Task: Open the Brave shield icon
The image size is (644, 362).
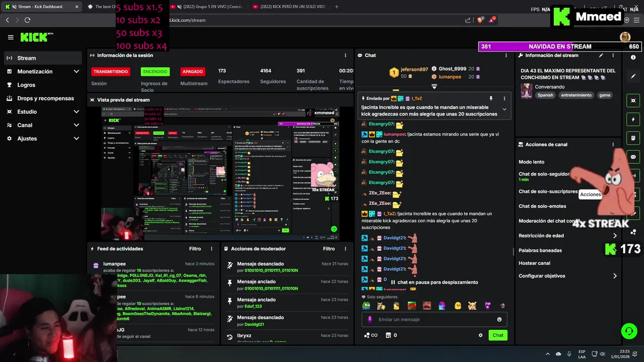Action: coord(480,20)
